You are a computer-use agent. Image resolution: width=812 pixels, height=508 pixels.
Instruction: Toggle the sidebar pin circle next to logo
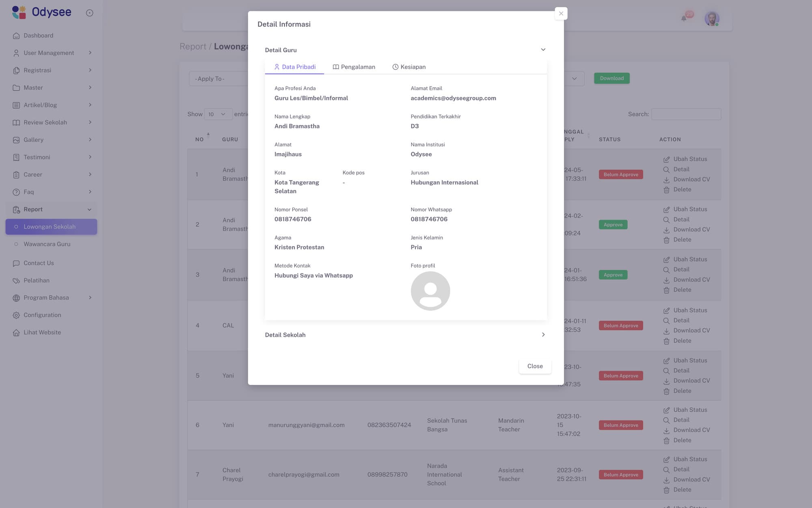click(90, 13)
